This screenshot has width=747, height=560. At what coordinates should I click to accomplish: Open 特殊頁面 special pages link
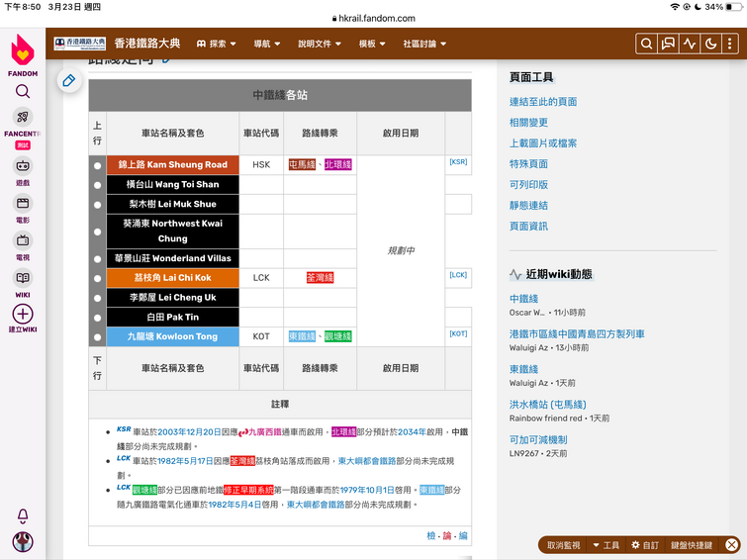[x=528, y=164]
